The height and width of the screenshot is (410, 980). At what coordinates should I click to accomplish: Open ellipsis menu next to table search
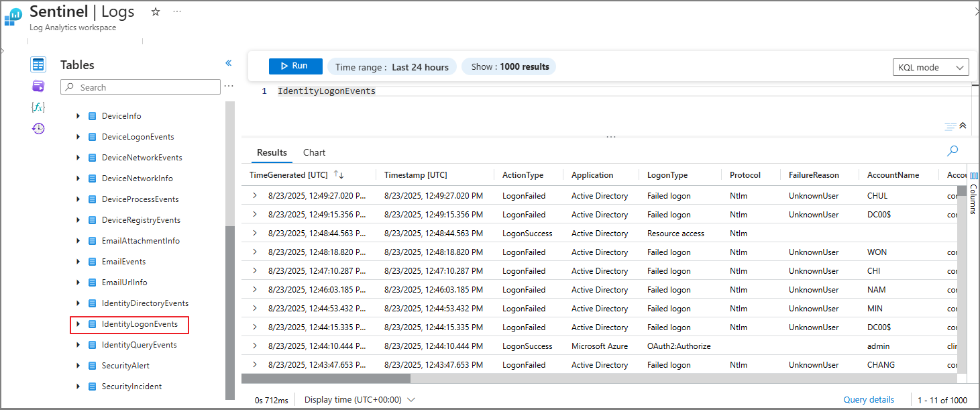tap(229, 87)
